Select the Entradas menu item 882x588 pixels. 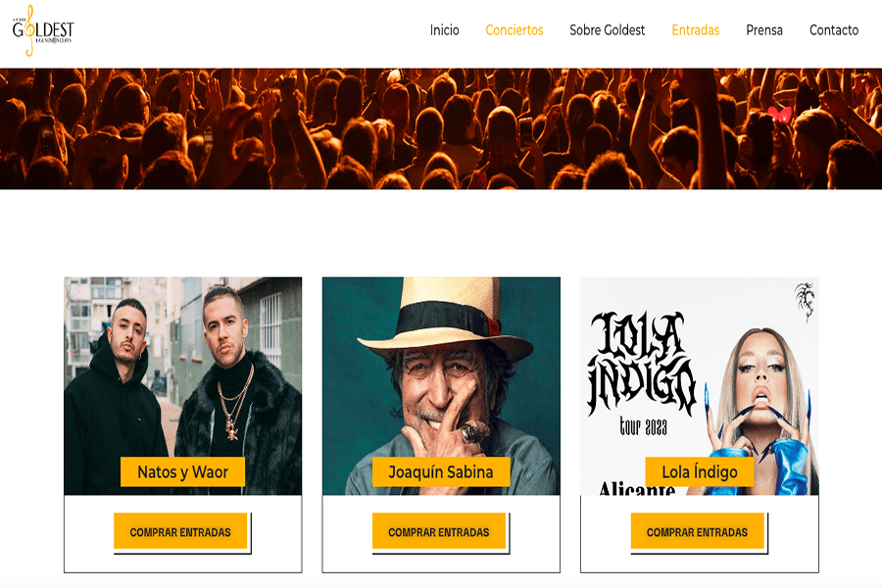pyautogui.click(x=695, y=30)
